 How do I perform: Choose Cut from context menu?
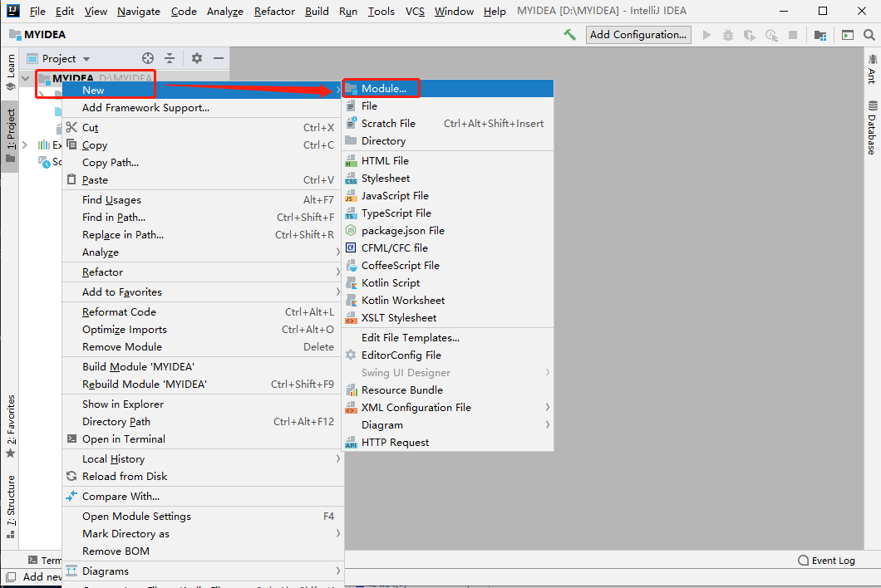click(202, 128)
